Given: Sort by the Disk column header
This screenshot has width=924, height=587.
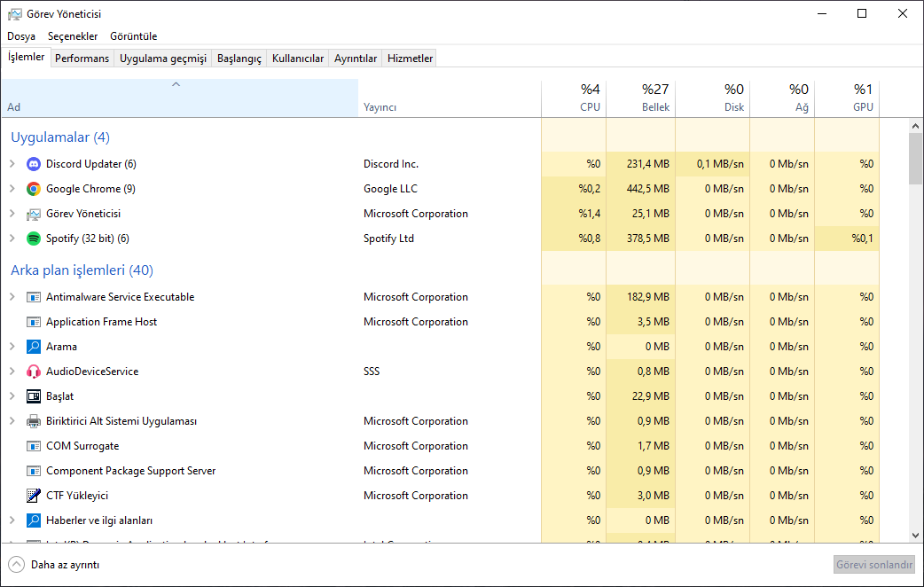Looking at the screenshot, I should (x=712, y=98).
